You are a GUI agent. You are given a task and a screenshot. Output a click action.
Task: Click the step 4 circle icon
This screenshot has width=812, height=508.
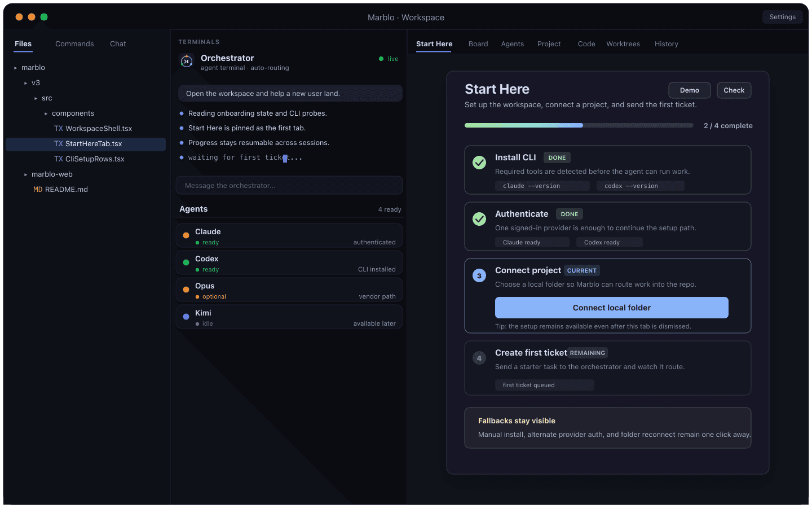[479, 358]
